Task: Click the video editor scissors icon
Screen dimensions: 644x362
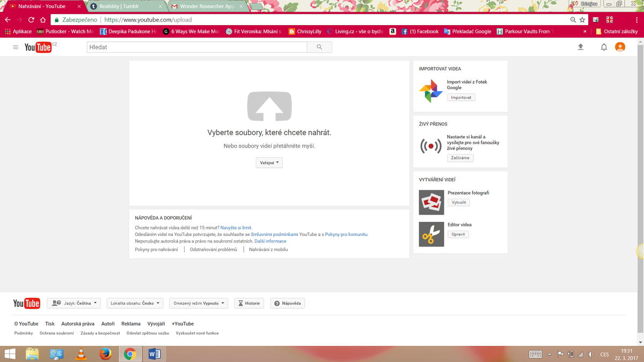Action: (x=431, y=234)
